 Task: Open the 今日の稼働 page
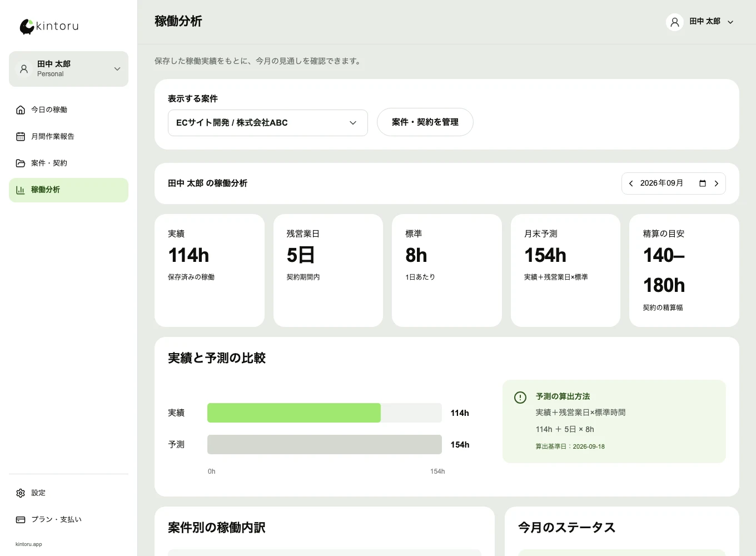tap(68, 110)
